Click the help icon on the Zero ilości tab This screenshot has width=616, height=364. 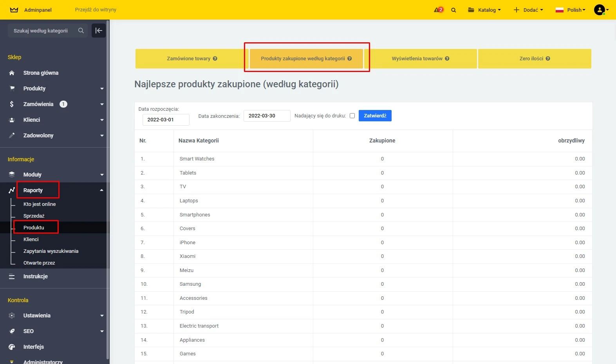coord(548,59)
